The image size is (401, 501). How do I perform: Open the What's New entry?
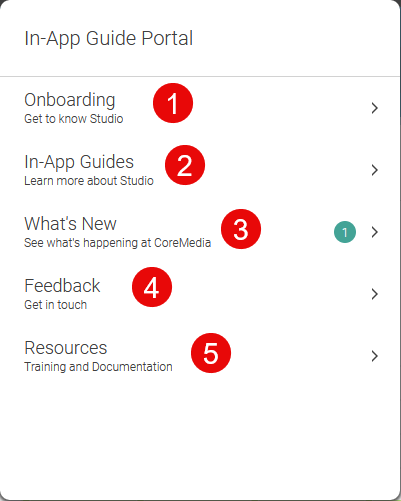[x=200, y=232]
